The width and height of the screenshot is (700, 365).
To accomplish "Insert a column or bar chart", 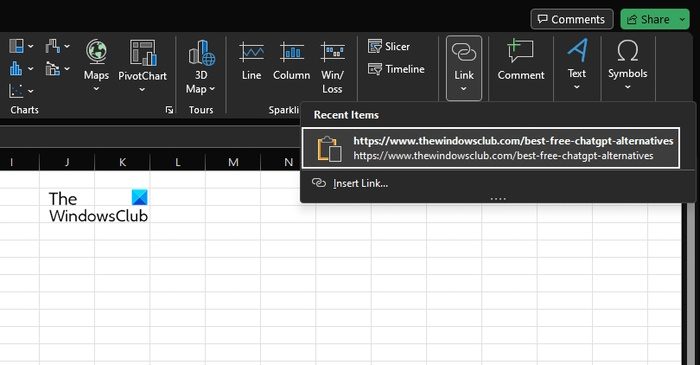I will [16, 68].
